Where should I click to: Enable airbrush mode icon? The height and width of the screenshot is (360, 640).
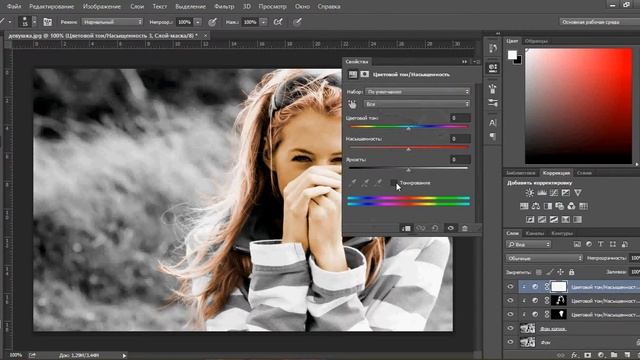pos(278,22)
